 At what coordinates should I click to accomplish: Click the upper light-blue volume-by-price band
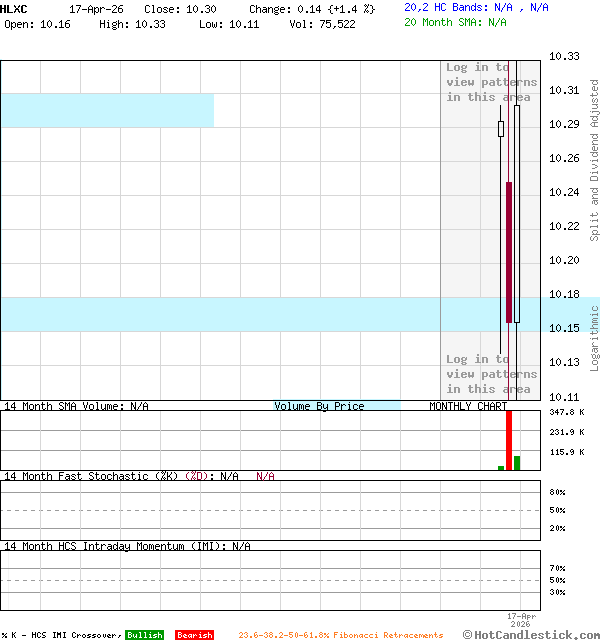pyautogui.click(x=107, y=110)
